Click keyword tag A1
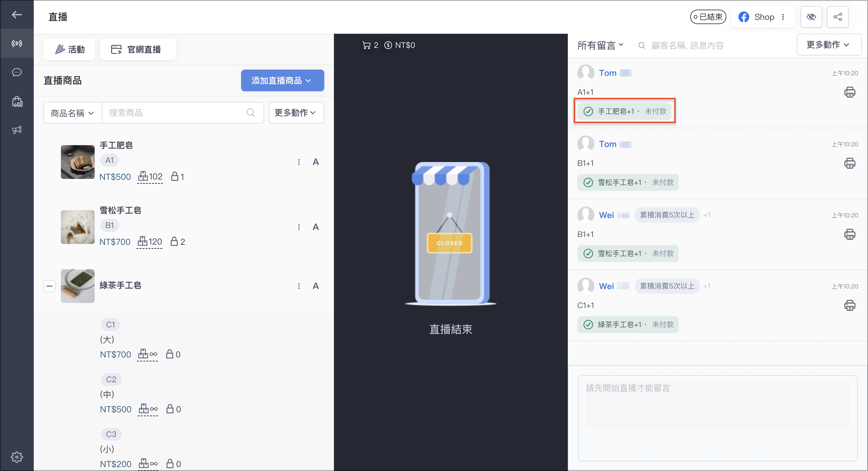Screen dimensions: 868x471 pyautogui.click(x=109, y=160)
